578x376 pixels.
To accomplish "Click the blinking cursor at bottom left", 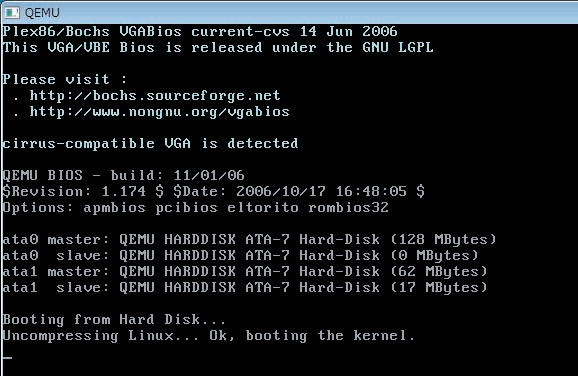I will 7,358.
